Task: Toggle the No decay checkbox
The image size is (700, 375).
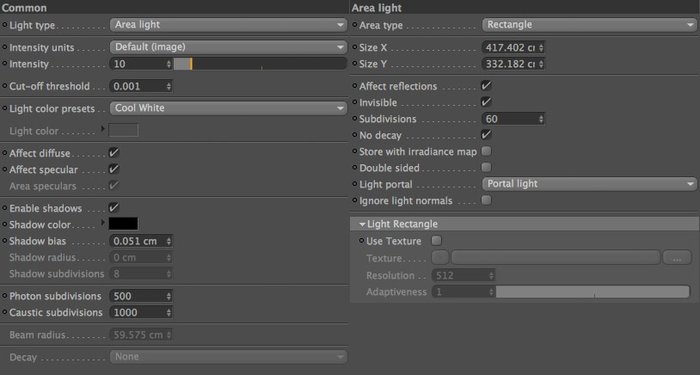Action: [486, 134]
